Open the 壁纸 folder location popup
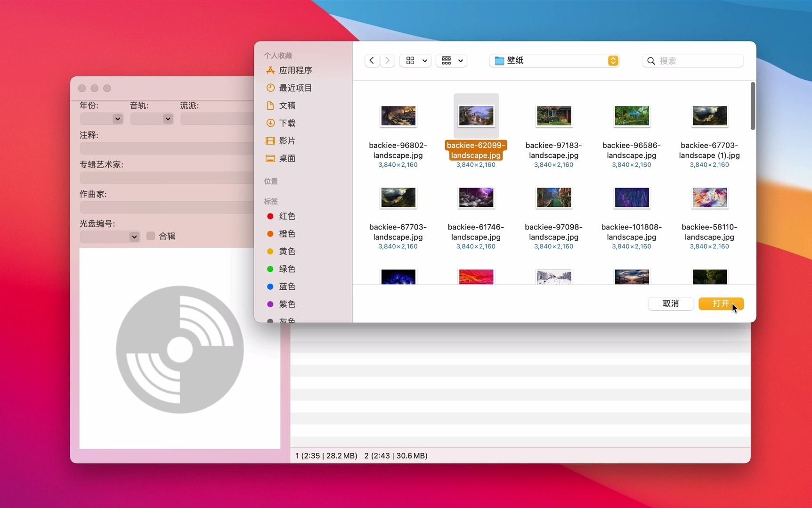 (554, 60)
